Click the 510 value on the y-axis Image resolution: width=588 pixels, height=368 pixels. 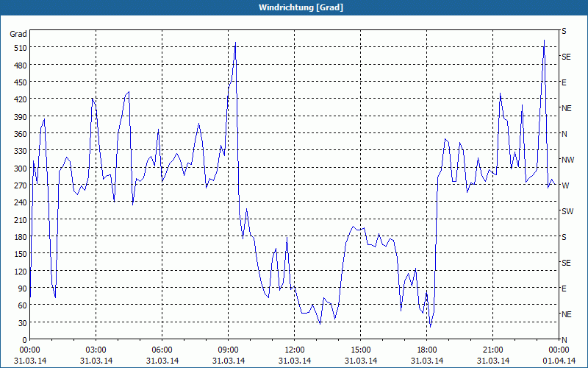(21, 48)
